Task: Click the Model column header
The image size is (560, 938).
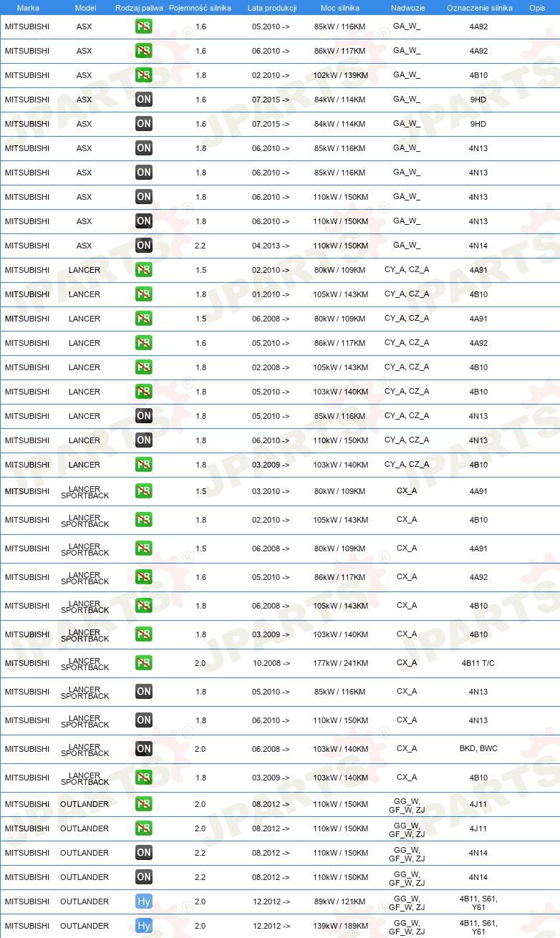Action: pyautogui.click(x=86, y=8)
